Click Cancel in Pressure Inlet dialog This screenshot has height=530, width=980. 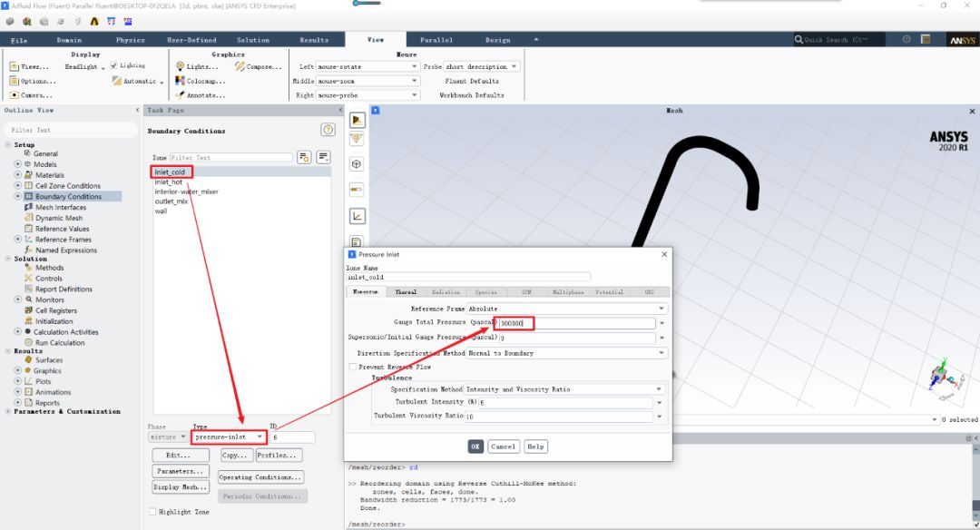pyautogui.click(x=503, y=447)
